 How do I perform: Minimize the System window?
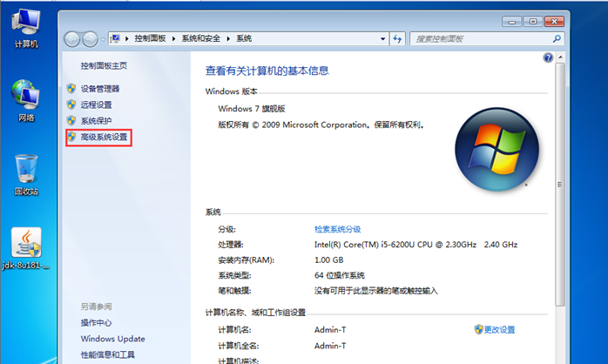point(511,21)
